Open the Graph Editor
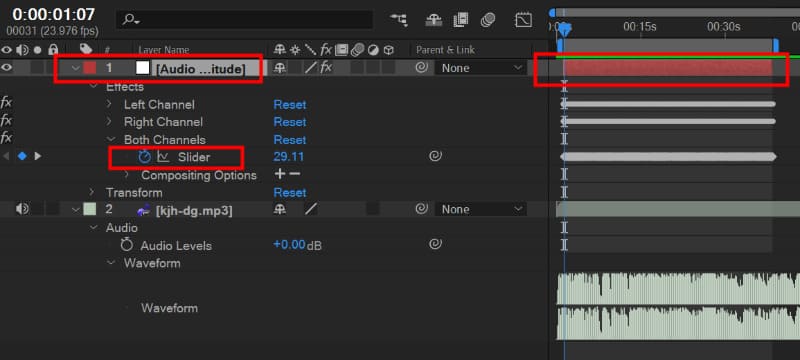The height and width of the screenshot is (360, 800). click(523, 20)
